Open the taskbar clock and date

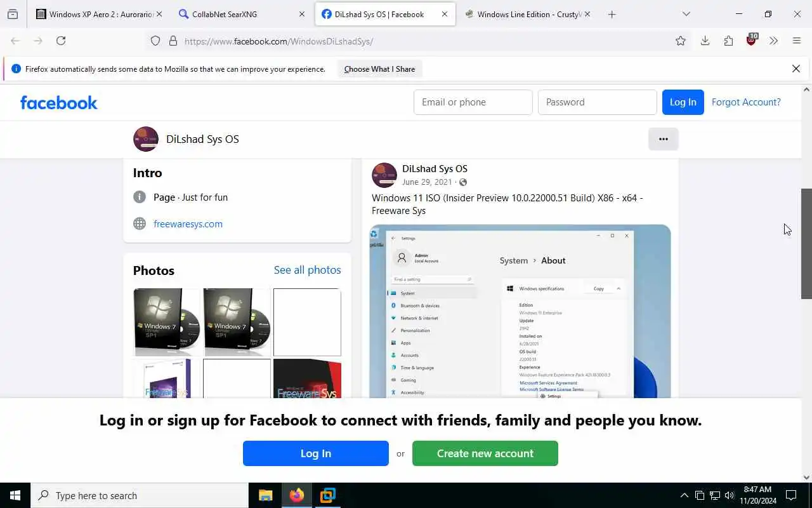757,495
